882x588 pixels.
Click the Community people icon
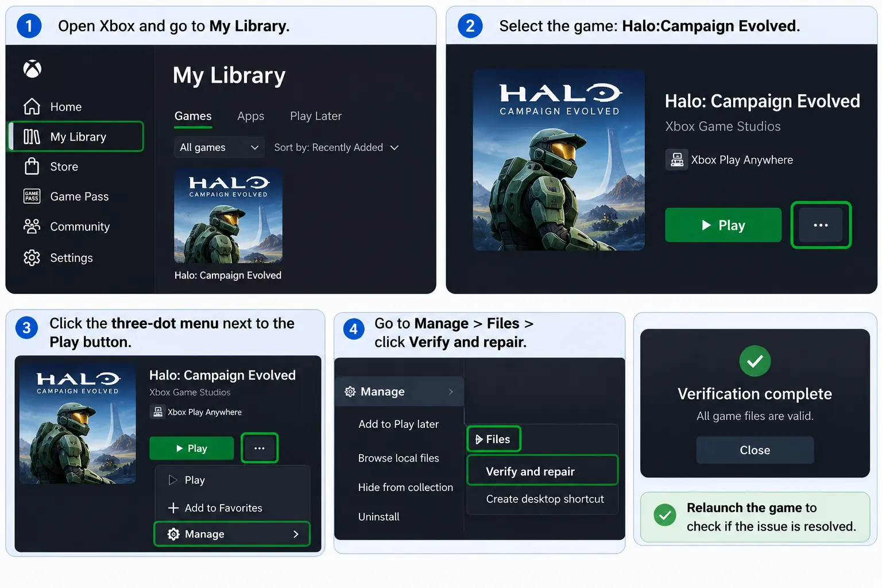click(32, 226)
